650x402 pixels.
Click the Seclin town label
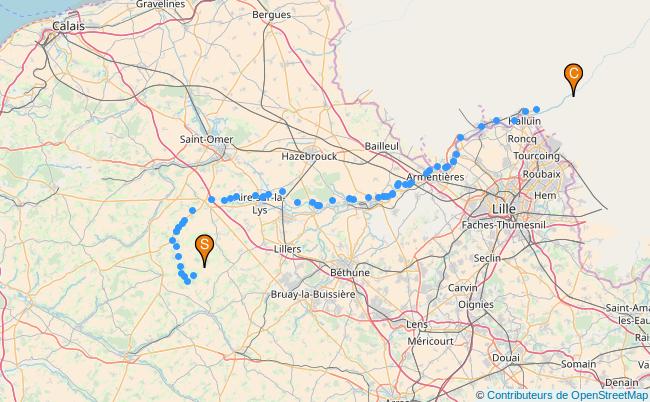[x=487, y=259]
